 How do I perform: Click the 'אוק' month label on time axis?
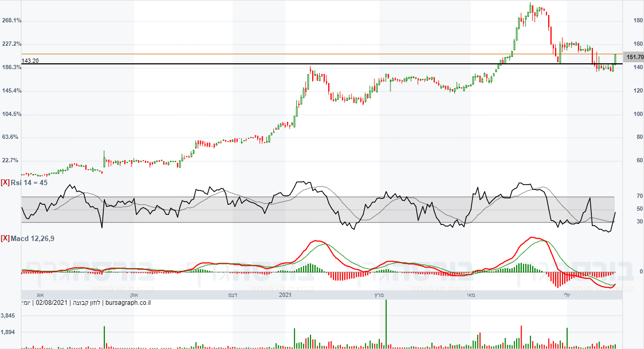[x=134, y=294]
